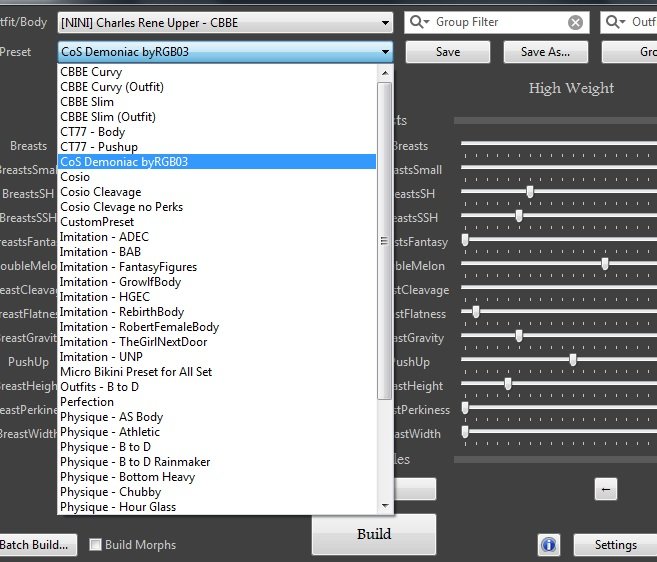
Task: Open Batch Build... dialog
Action: (x=37, y=545)
